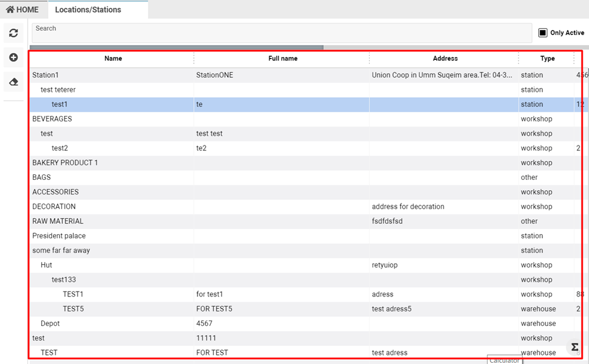The image size is (589, 364).
Task: Click the eraser clear icon
Action: [13, 81]
